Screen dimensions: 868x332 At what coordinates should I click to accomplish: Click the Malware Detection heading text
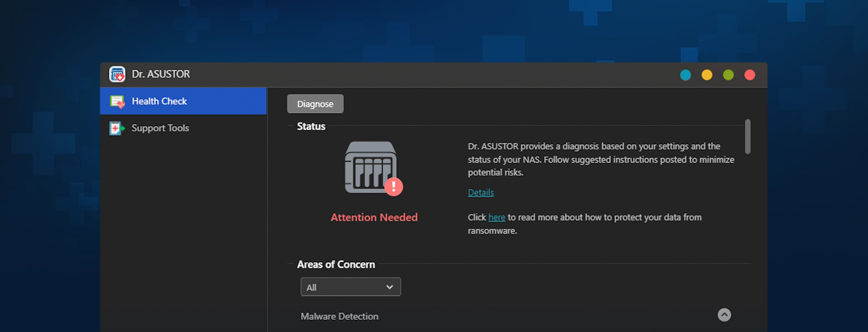coord(339,316)
